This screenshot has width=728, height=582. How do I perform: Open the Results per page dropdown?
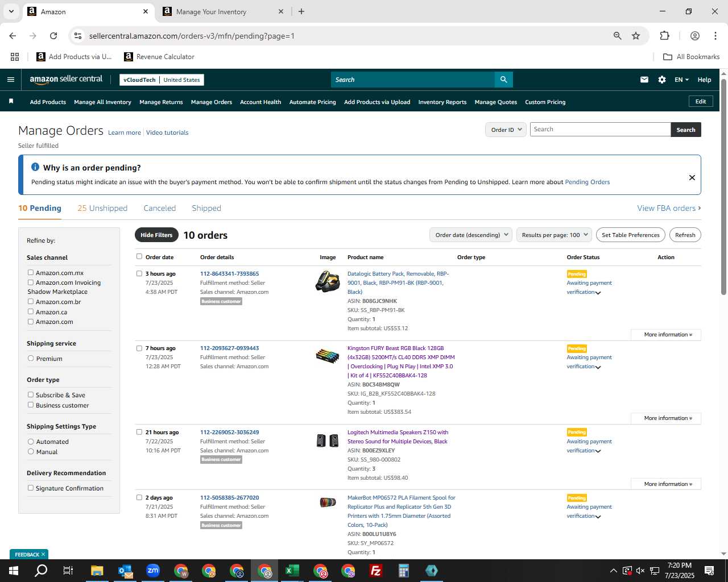(x=555, y=235)
